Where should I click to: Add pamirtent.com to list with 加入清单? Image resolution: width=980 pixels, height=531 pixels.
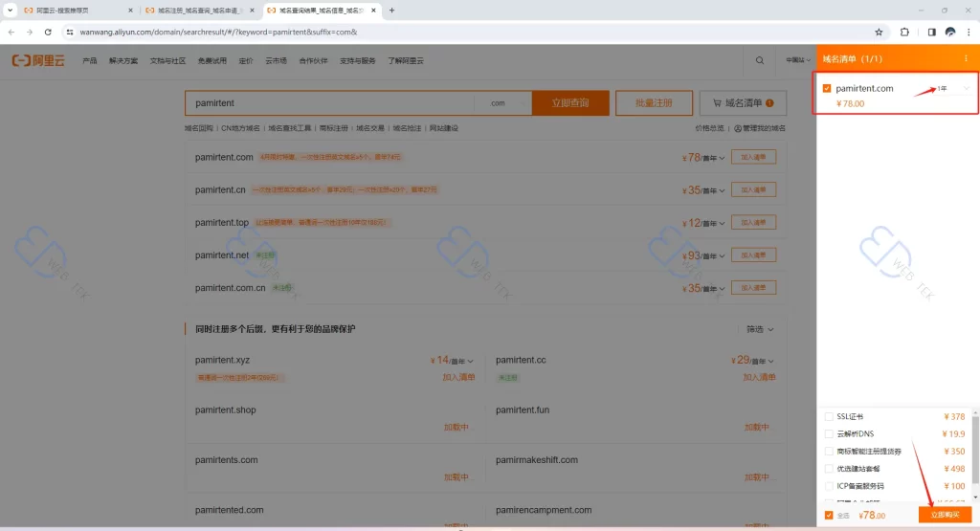click(x=753, y=158)
